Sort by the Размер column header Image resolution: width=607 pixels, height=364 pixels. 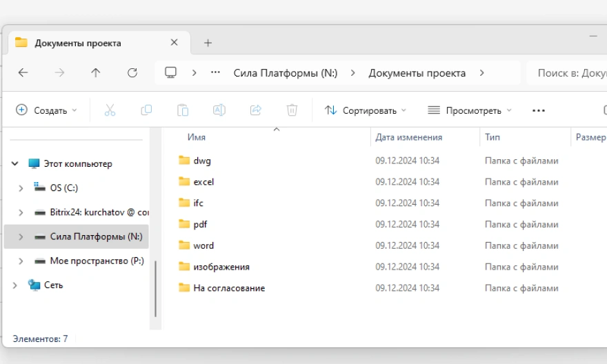590,137
